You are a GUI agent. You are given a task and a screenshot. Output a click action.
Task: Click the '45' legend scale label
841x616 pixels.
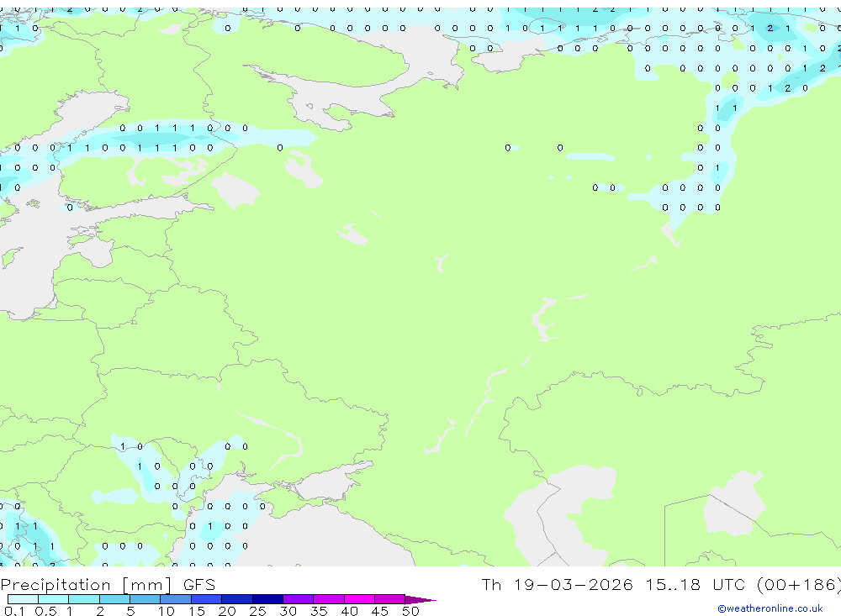pos(380,611)
